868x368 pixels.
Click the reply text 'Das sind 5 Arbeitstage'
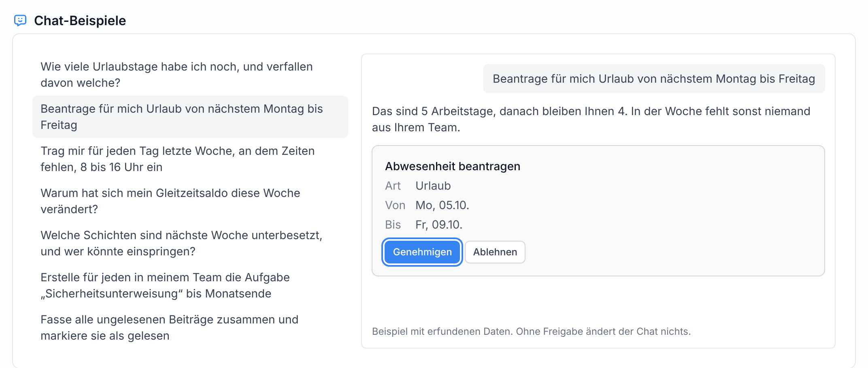591,119
